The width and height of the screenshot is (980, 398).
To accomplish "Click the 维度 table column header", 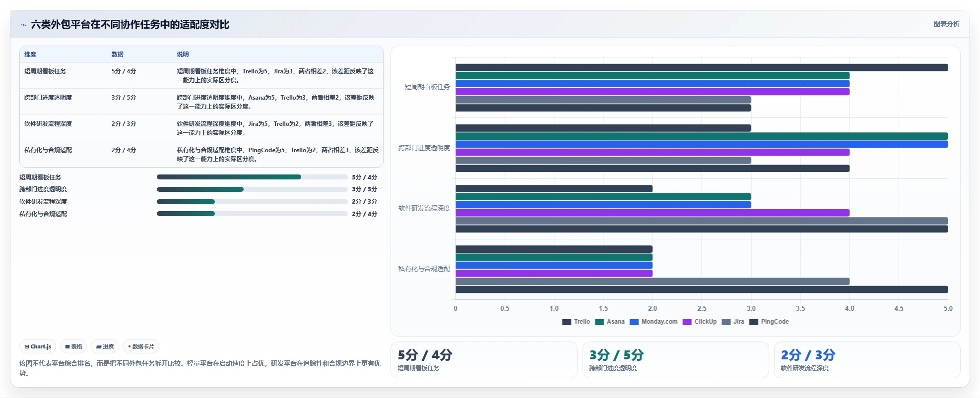I will [x=30, y=55].
